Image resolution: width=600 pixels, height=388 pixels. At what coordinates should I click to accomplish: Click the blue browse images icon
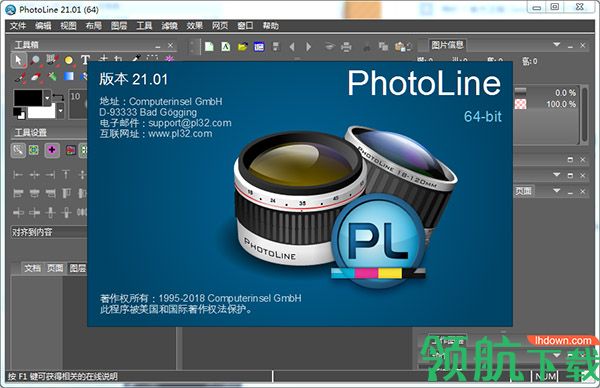[x=259, y=47]
